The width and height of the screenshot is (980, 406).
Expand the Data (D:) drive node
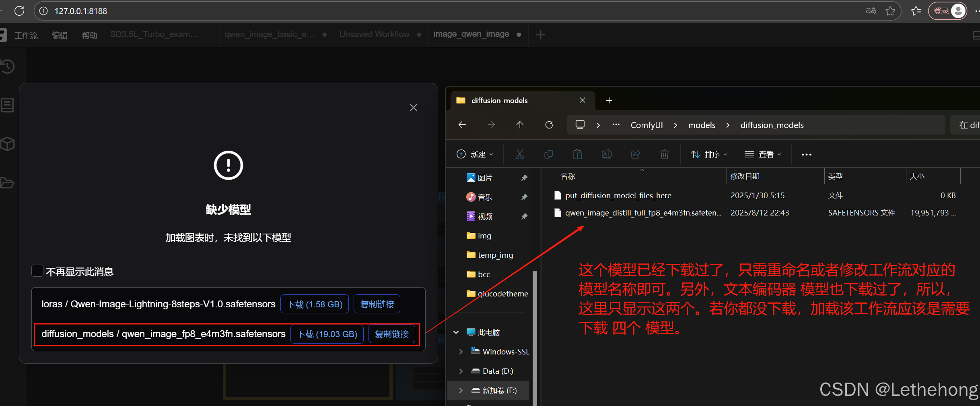click(x=461, y=371)
